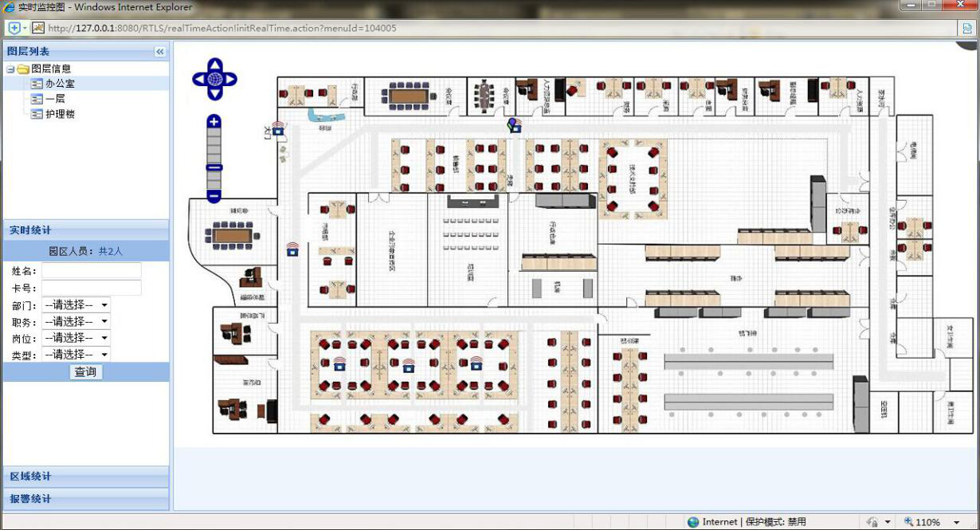This screenshot has width=980, height=530.
Task: Click the compatibility view icon in address bar
Action: (966, 28)
